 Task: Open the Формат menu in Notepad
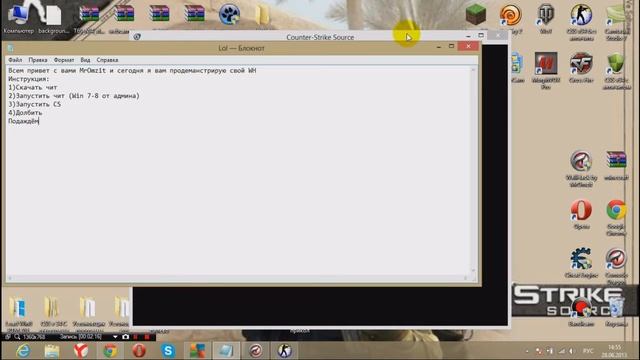tap(64, 60)
